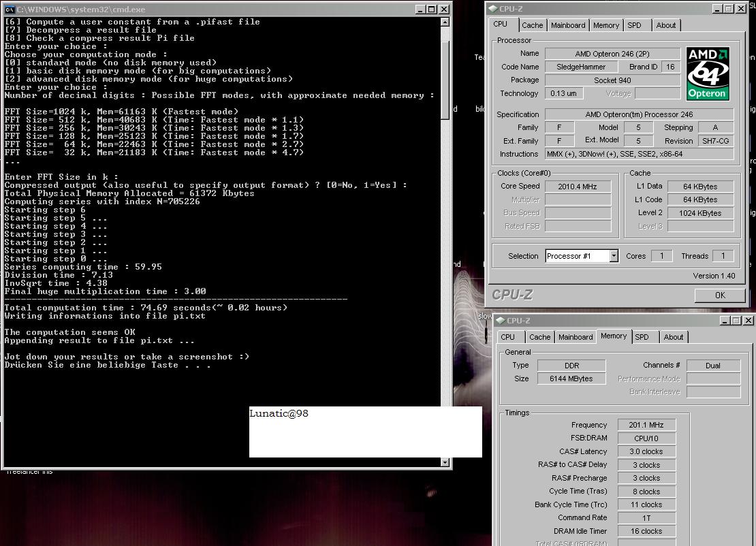This screenshot has height=546, width=756.
Task: Click the L1 Data '64 KBytes' value
Action: [700, 187]
